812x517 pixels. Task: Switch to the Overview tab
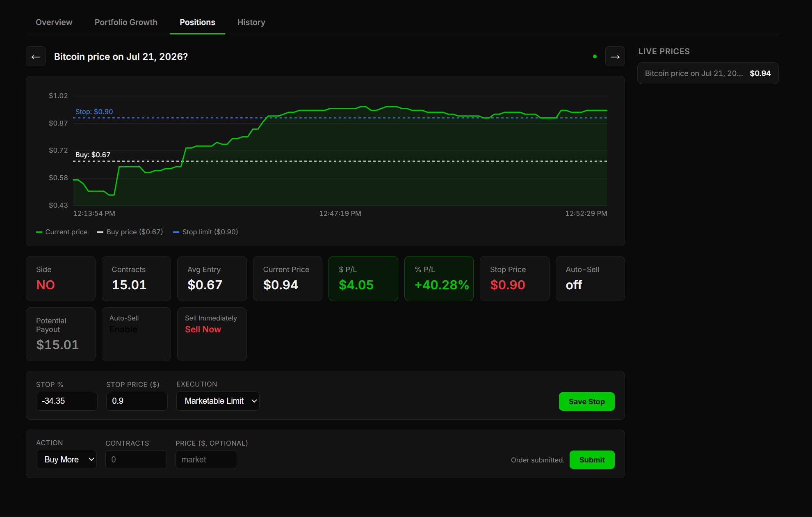[x=54, y=22]
